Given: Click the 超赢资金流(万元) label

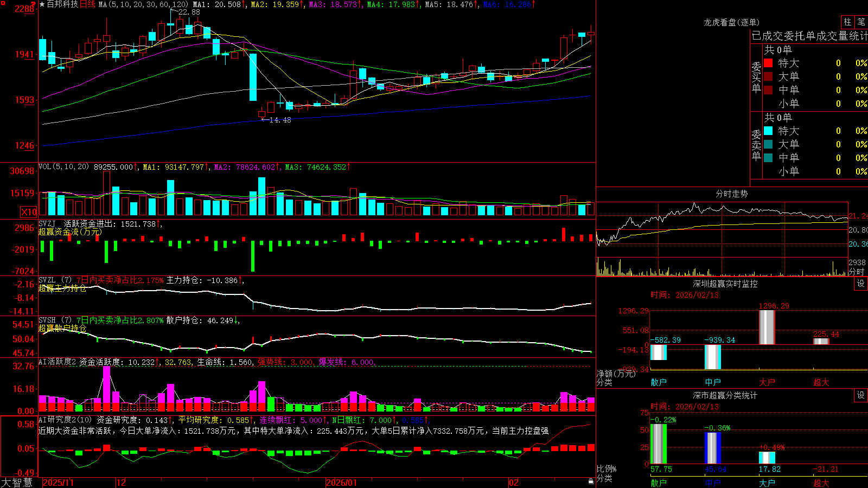Looking at the screenshot, I should [70, 232].
